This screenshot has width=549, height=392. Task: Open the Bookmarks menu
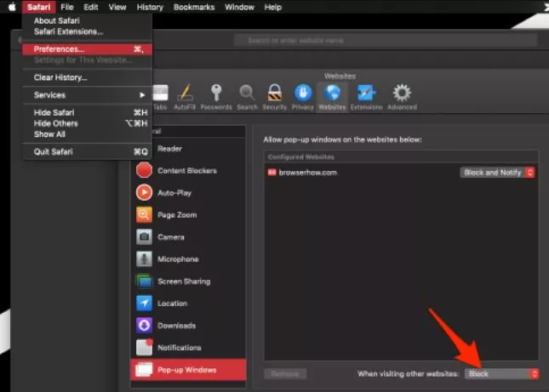pyautogui.click(x=194, y=7)
